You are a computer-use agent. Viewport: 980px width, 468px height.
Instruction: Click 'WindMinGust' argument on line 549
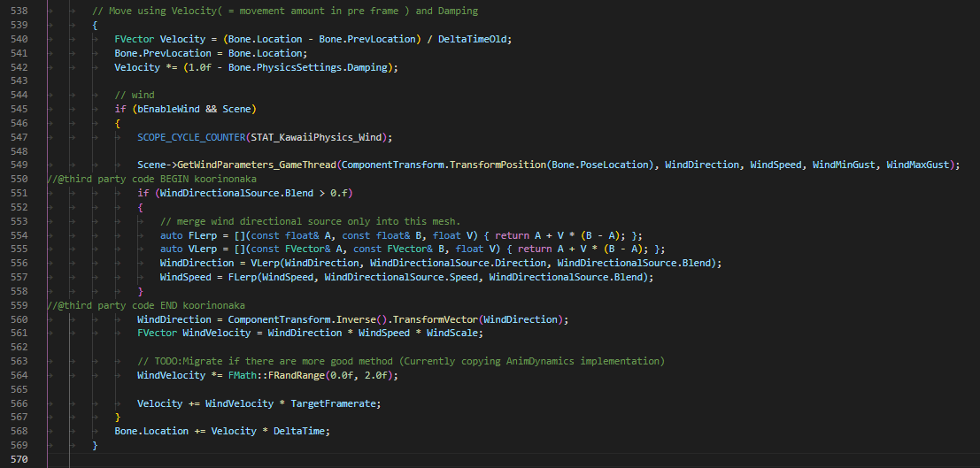[844, 165]
